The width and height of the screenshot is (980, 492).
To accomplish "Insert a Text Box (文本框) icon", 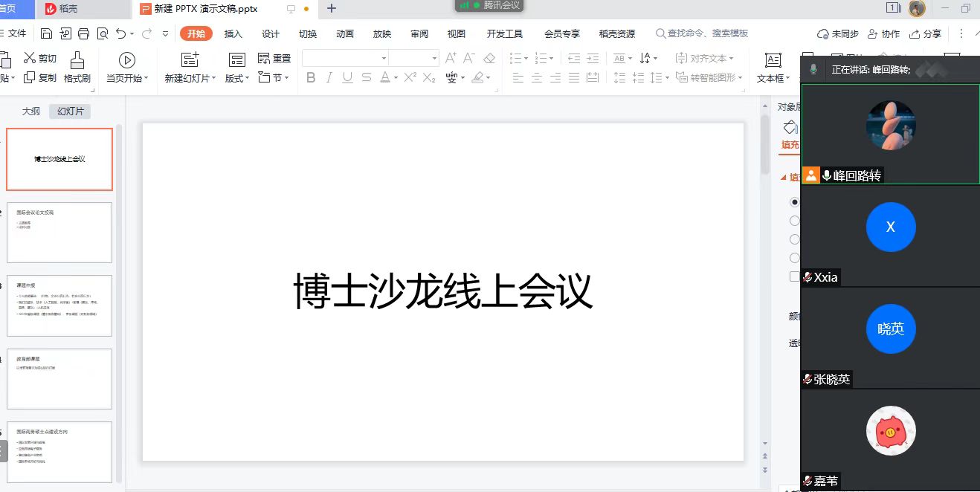I will (773, 61).
